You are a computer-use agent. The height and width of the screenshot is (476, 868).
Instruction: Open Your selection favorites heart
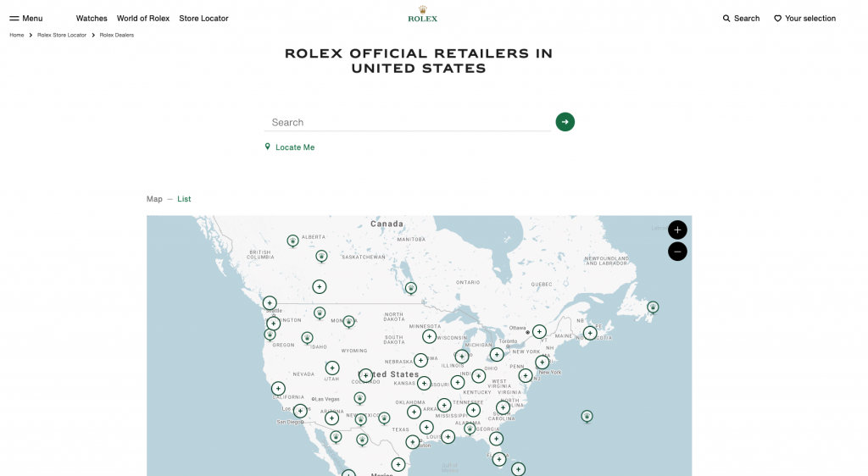tap(805, 19)
